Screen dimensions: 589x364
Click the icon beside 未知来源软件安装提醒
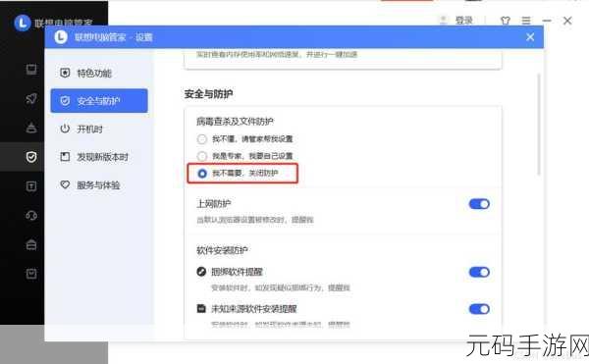(x=201, y=308)
